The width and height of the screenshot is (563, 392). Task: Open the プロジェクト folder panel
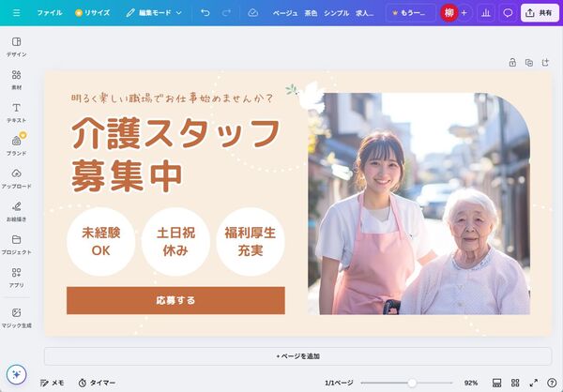click(x=17, y=245)
